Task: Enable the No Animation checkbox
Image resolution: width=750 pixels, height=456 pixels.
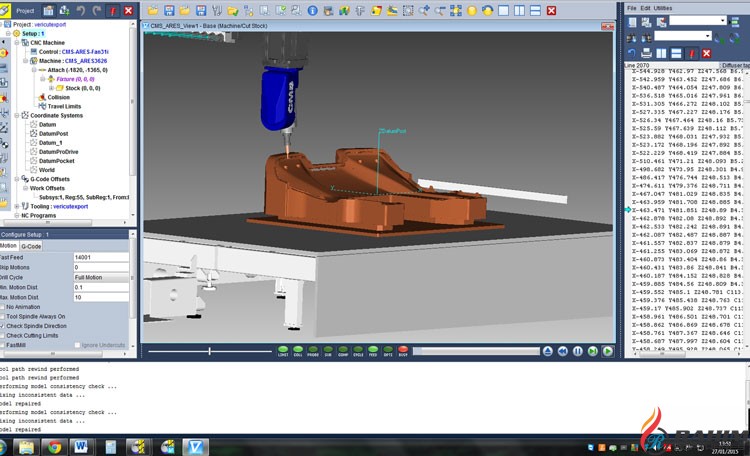Action: point(3,307)
